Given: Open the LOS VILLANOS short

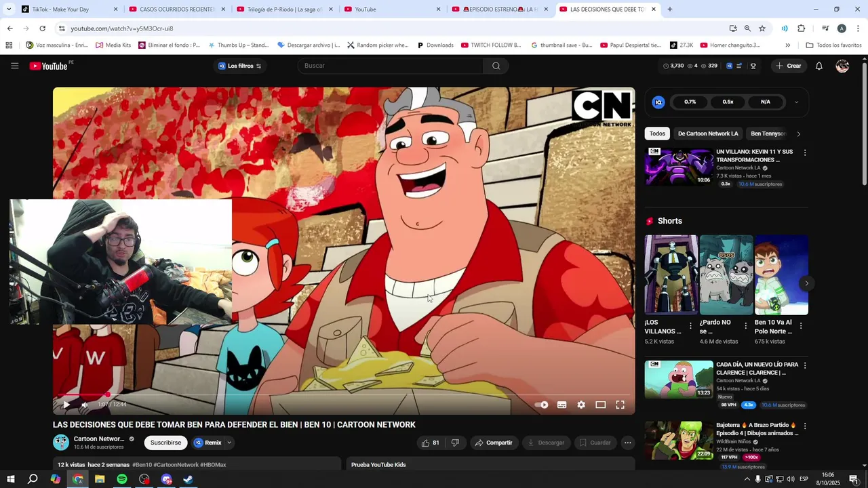Looking at the screenshot, I should tap(671, 275).
